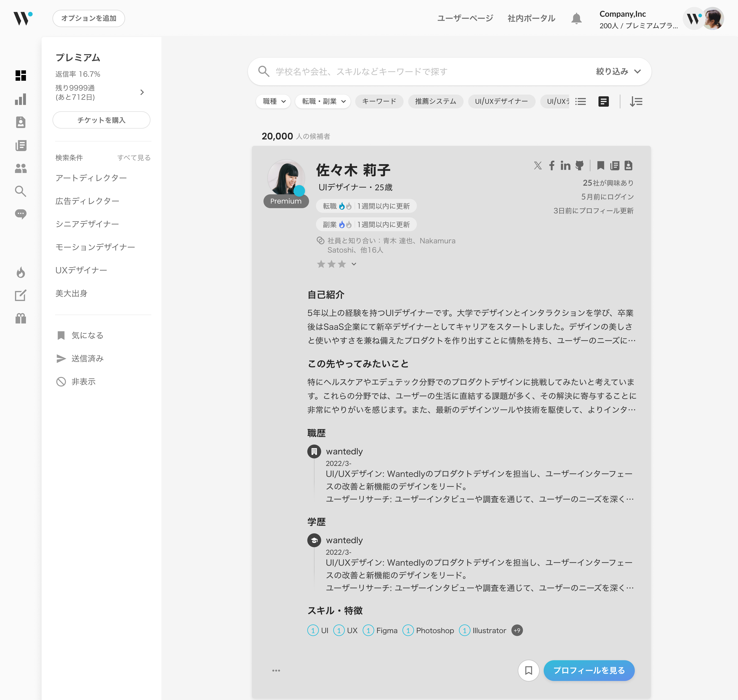The image size is (738, 700).
Task: Expand the +9 additional skills badge
Action: (517, 630)
